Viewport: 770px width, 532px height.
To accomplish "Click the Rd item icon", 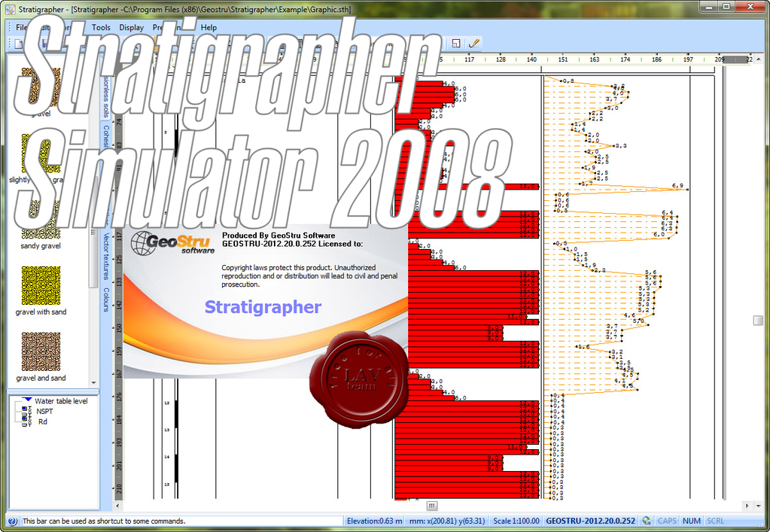I will tap(27, 421).
